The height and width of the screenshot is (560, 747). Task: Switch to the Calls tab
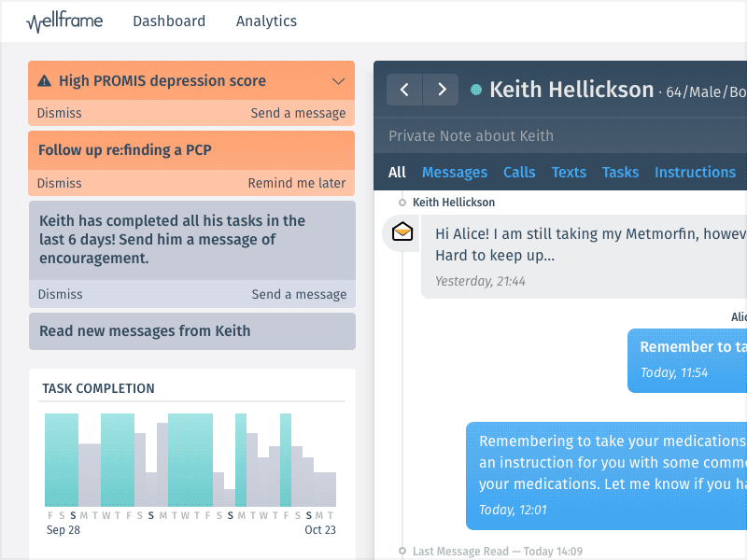coord(519,172)
